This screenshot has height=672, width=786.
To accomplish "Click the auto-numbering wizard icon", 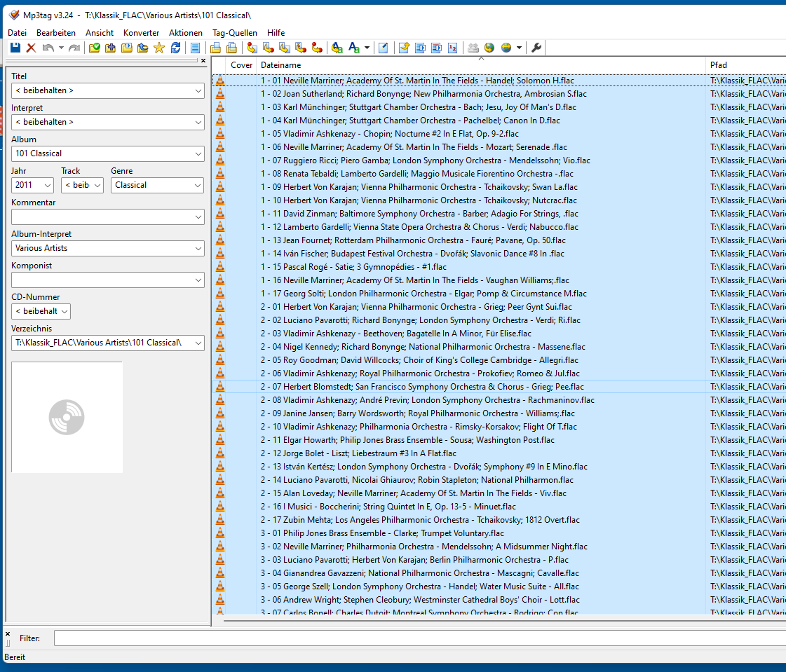I will (x=452, y=48).
